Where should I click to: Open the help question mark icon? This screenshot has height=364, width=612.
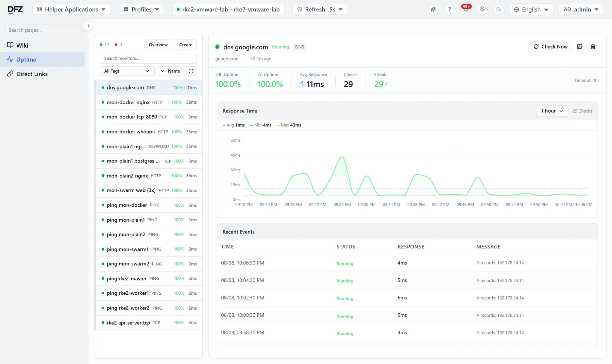tap(449, 10)
